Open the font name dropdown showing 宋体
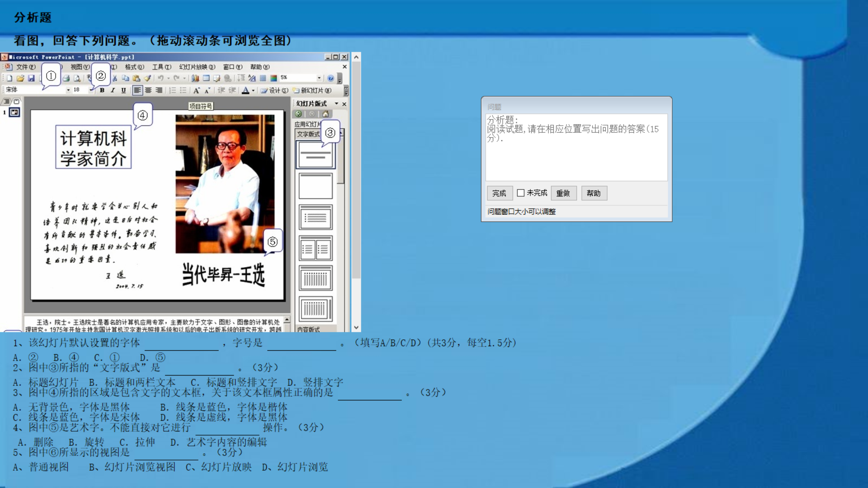The width and height of the screenshot is (868, 488). click(68, 90)
